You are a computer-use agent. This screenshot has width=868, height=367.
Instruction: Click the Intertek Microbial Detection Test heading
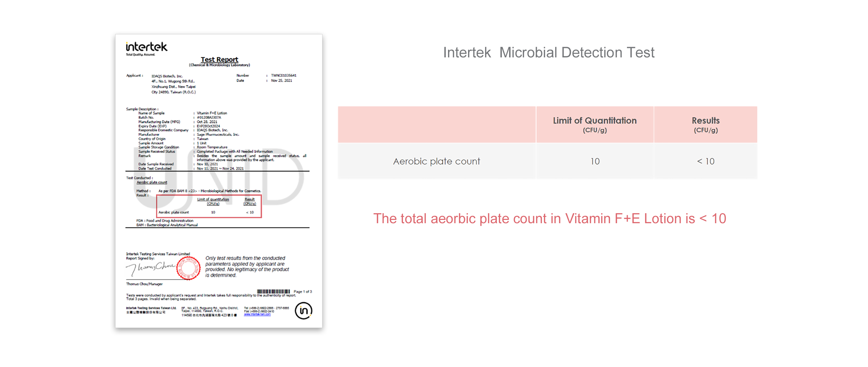coord(549,52)
